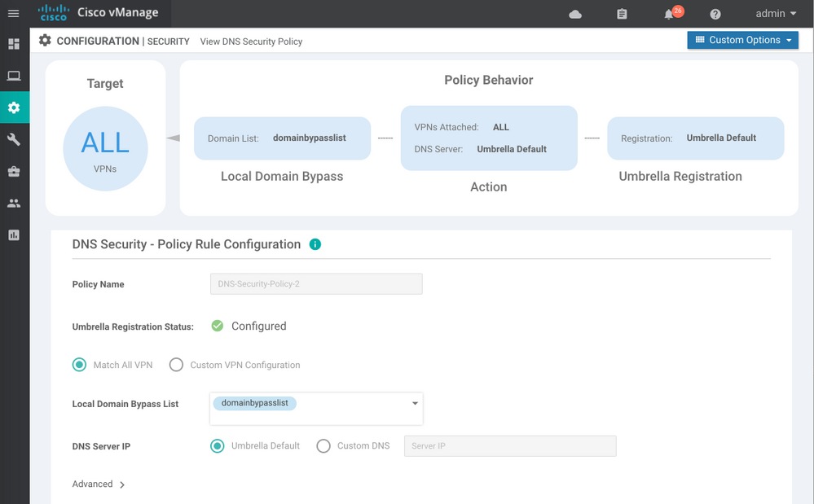This screenshot has width=814, height=504.
Task: Click the cloud status icon
Action: (575, 14)
